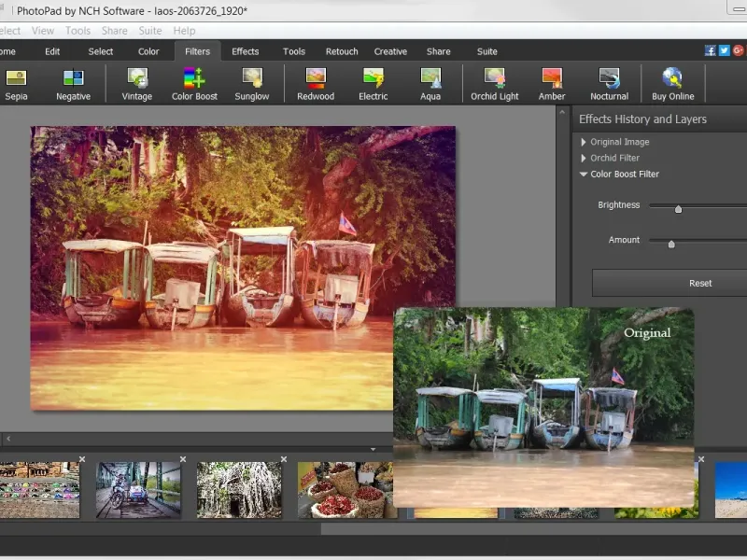Click the canvas horizontal scroll left arrow
The image size is (747, 560).
[x=8, y=439]
